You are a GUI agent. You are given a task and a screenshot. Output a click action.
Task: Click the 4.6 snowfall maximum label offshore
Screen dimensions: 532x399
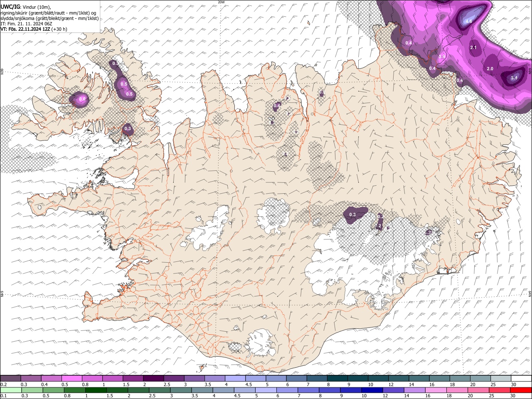coord(469,21)
